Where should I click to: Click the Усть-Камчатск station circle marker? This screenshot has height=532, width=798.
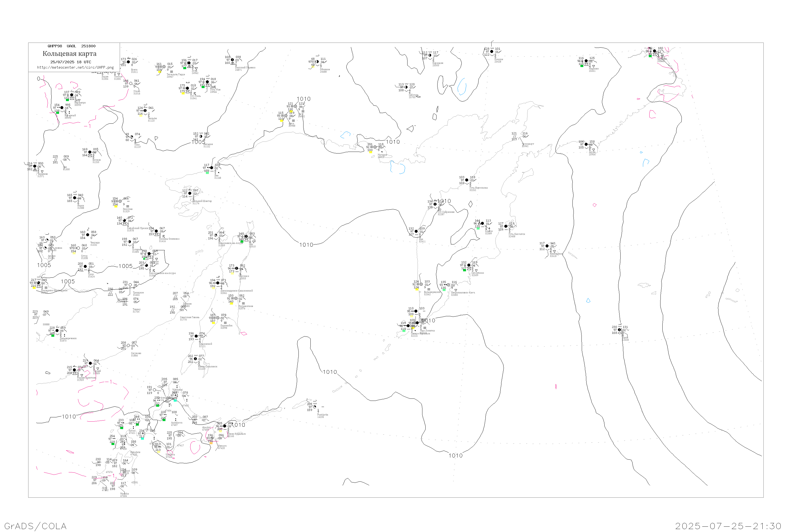(506, 226)
